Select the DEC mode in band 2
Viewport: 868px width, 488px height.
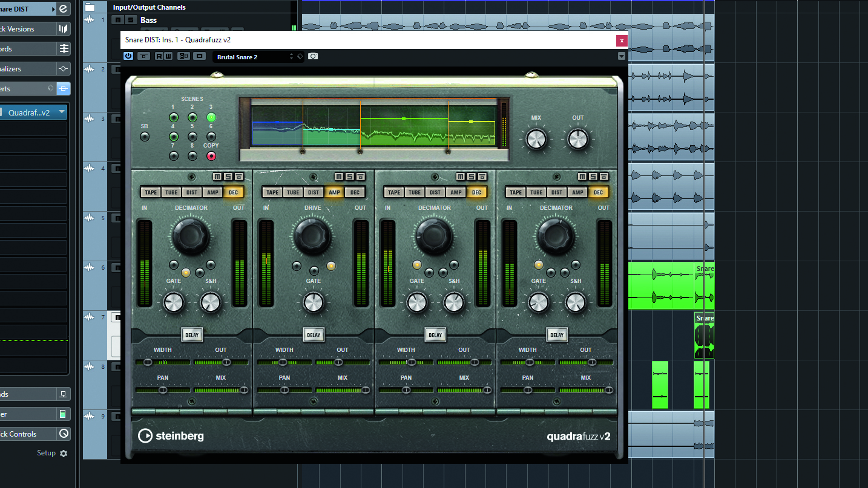355,192
